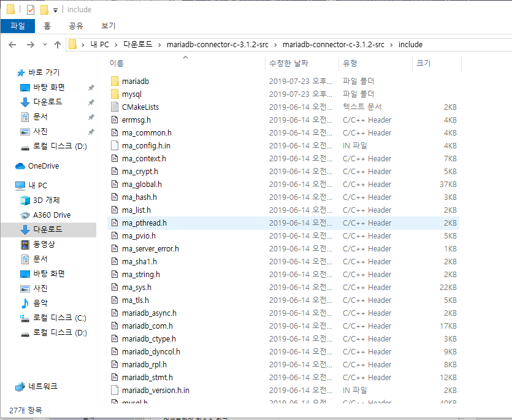The height and width of the screenshot is (420, 512).
Task: Open 3D 개체 in the navigation pane
Action: 47,200
